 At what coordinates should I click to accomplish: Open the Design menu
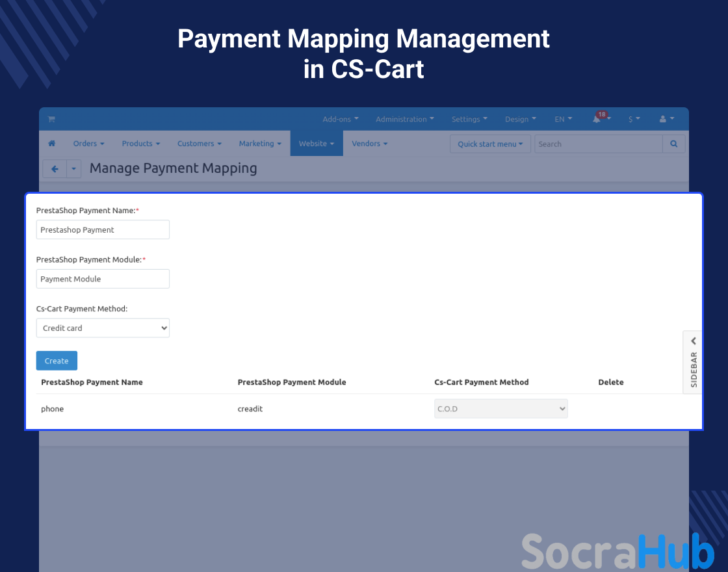521,120
